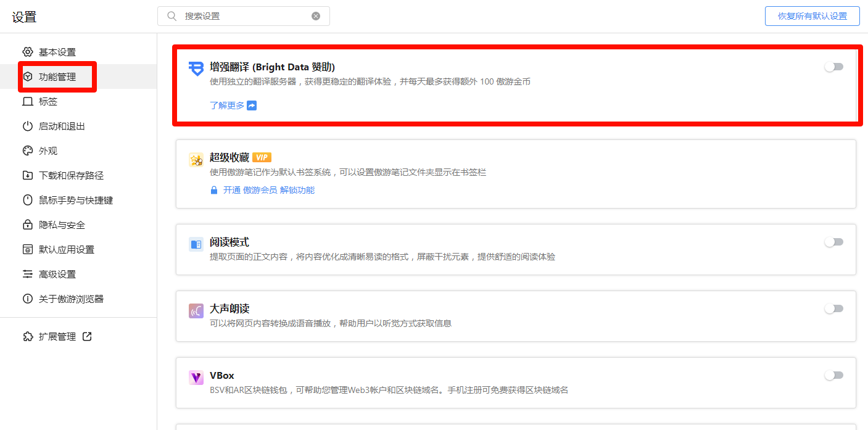Click the 大声朗读 speaker icon
This screenshot has width=868, height=430.
pos(196,311)
